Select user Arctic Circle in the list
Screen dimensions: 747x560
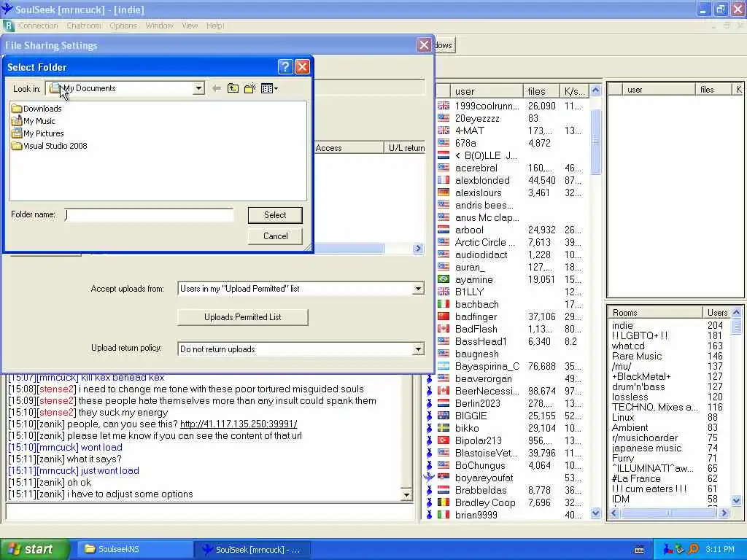coord(484,242)
